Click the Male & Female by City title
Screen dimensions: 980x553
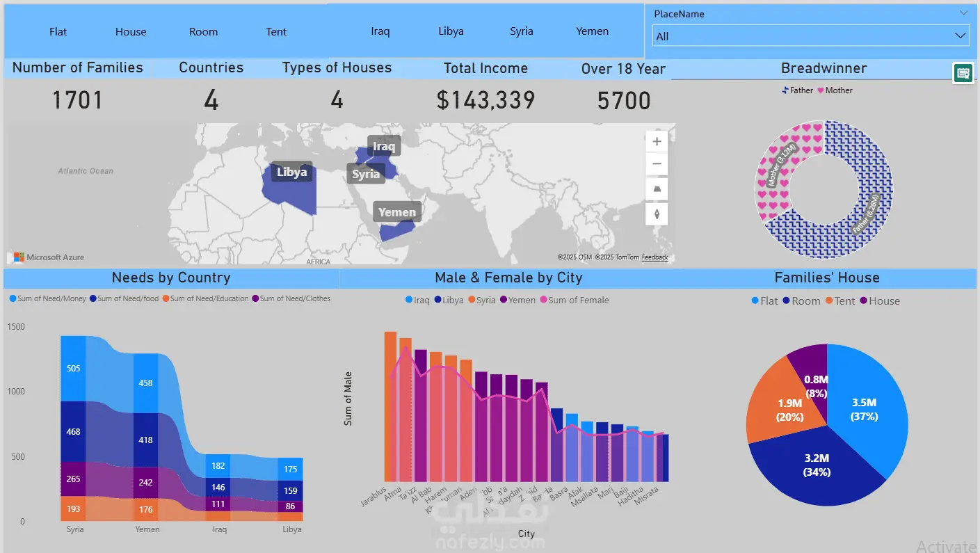508,278
